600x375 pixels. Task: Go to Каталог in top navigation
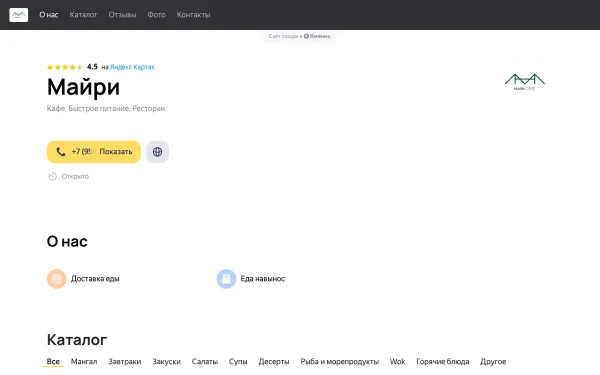(83, 15)
